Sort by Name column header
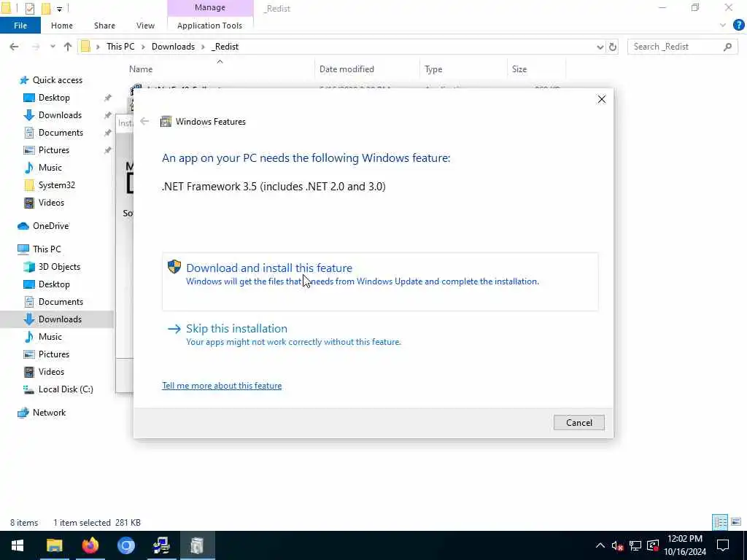The image size is (747, 560). coord(141,69)
